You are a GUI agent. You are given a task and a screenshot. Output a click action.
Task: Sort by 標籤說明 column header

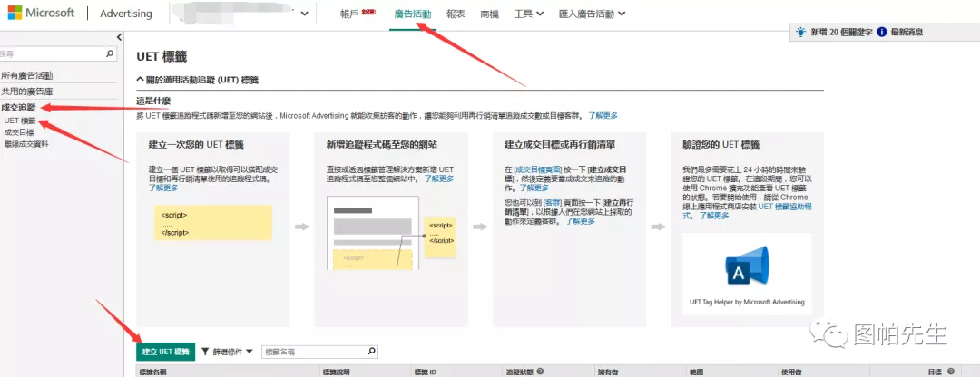coord(336,372)
